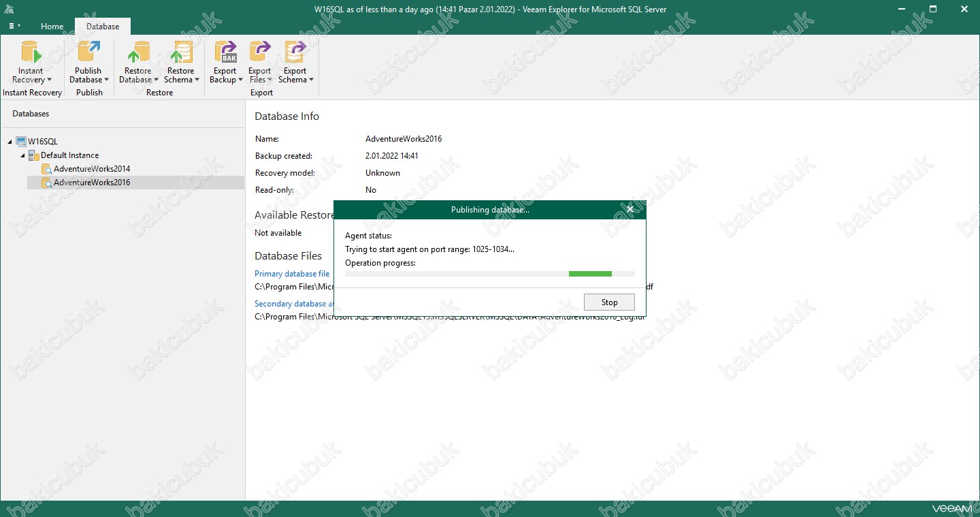Open the main application menu dropdown

coord(14,26)
